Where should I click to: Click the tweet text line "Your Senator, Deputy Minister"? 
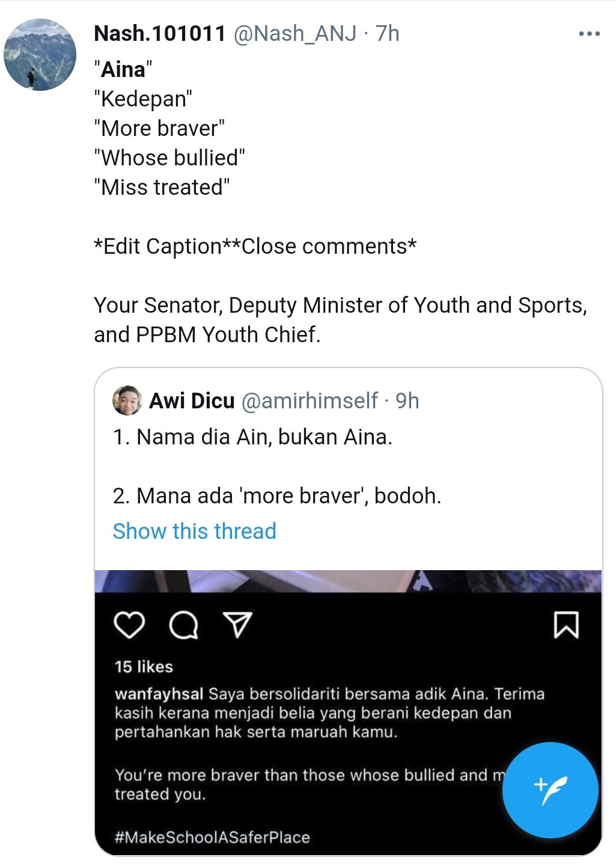point(340,306)
